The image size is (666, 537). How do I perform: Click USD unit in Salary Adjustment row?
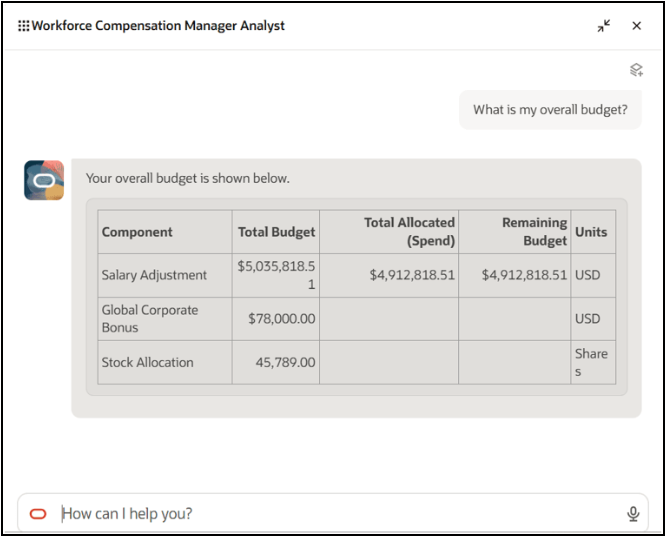point(587,275)
